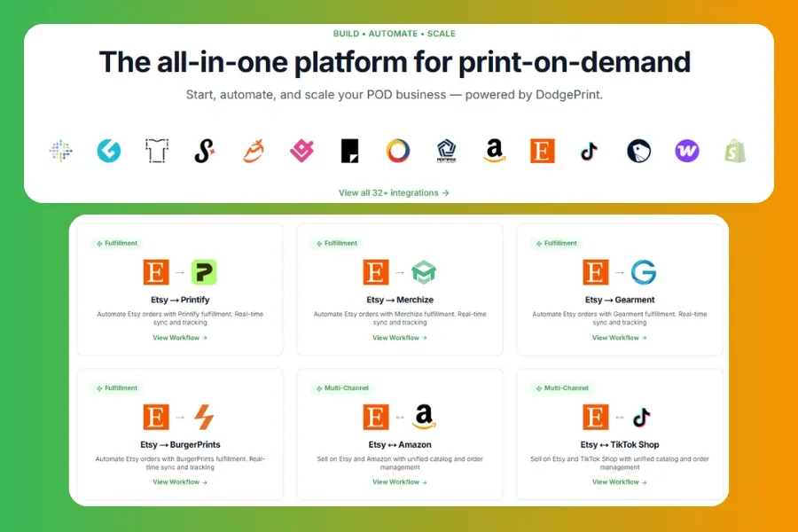This screenshot has width=798, height=532.
Task: Click the Etsy ↔ TikTok Shop card title
Action: click(x=620, y=444)
